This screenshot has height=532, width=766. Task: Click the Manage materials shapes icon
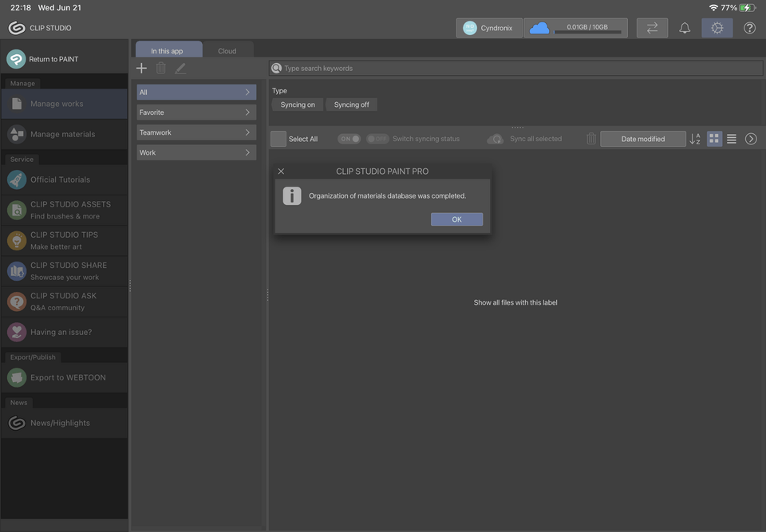[17, 134]
